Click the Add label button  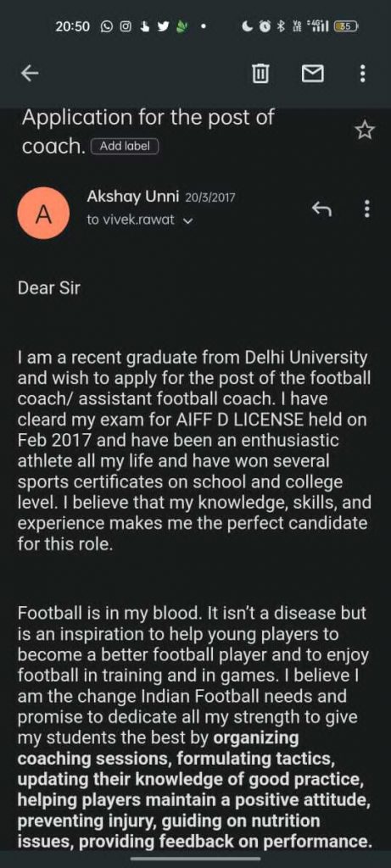[x=125, y=146]
